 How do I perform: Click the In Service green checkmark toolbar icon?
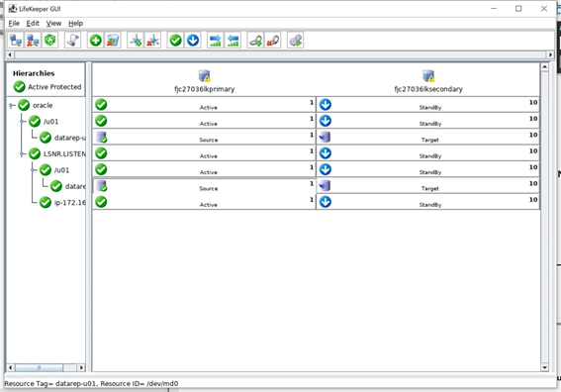(x=176, y=41)
